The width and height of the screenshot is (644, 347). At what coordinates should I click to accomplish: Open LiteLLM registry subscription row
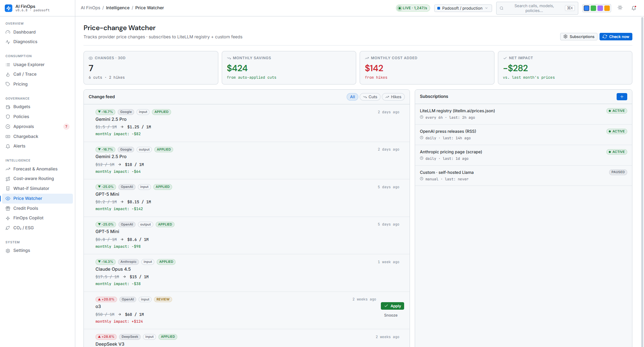523,114
